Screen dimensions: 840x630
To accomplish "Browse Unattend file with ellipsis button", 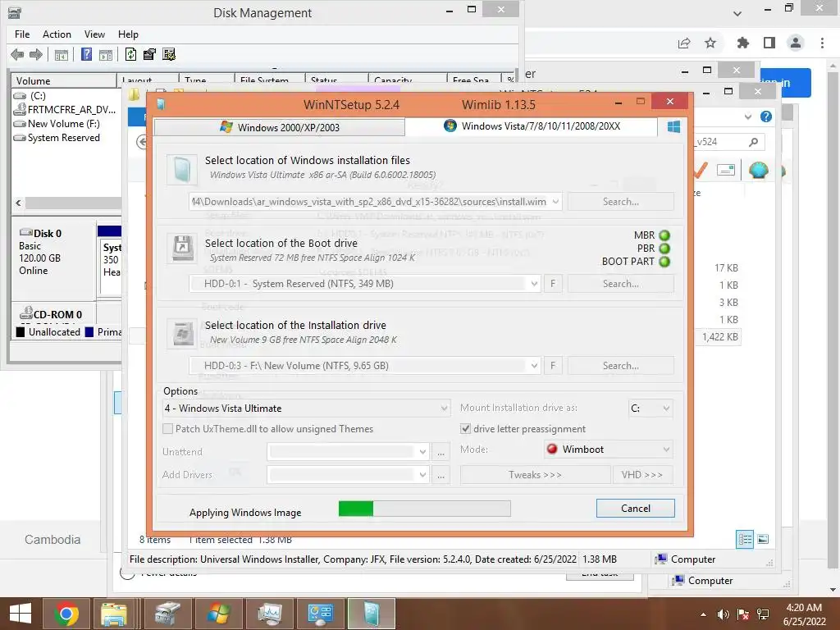I will pyautogui.click(x=441, y=452).
